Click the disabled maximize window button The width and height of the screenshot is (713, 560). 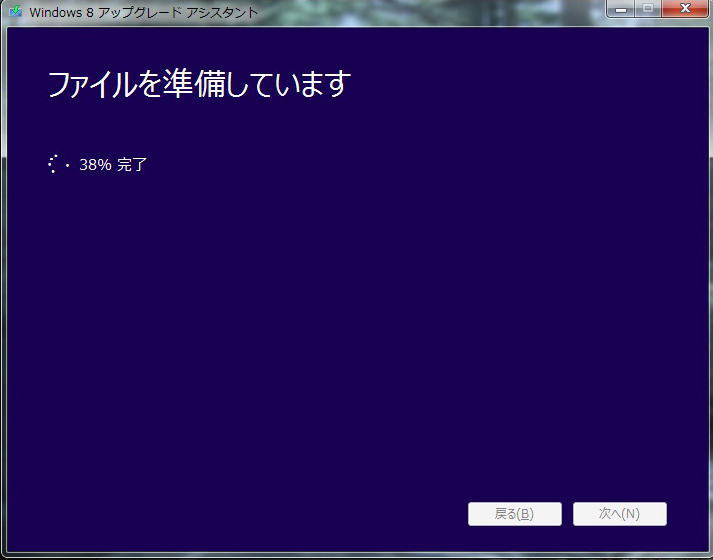click(648, 9)
